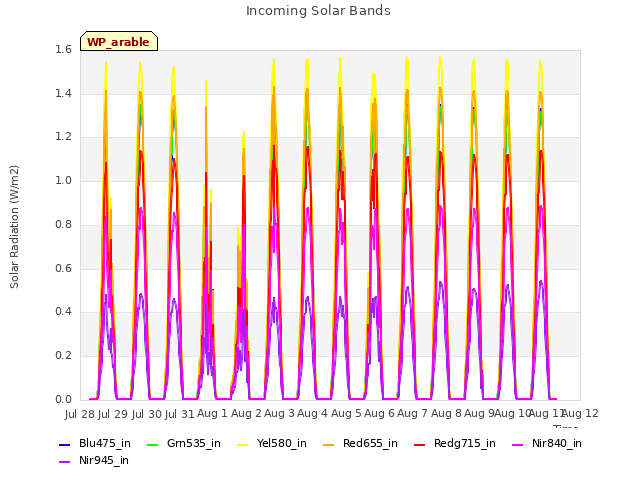
Task: Click the Aug 2 x-axis date label
Action: pyautogui.click(x=246, y=413)
